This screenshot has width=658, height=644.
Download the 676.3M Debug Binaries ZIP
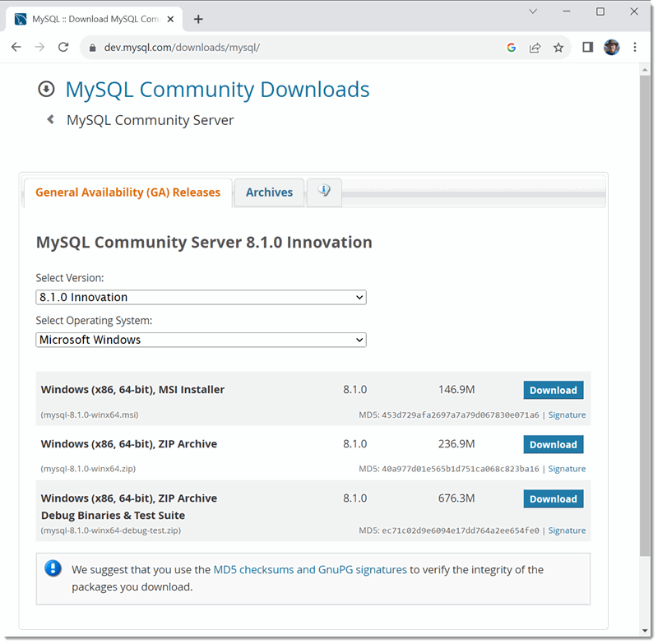pyautogui.click(x=553, y=499)
